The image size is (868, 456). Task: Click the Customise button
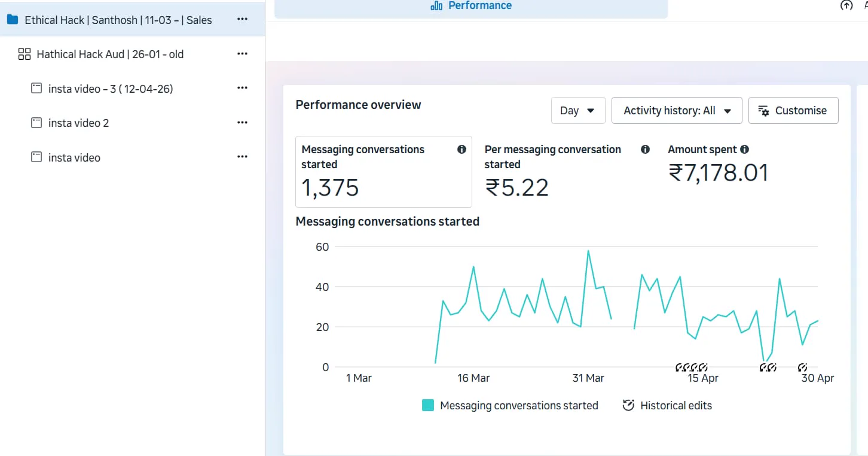[x=793, y=111]
